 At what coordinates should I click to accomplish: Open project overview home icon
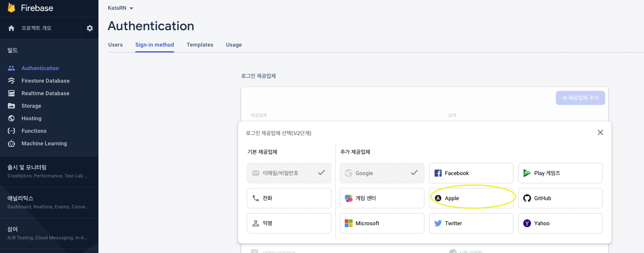[11, 28]
